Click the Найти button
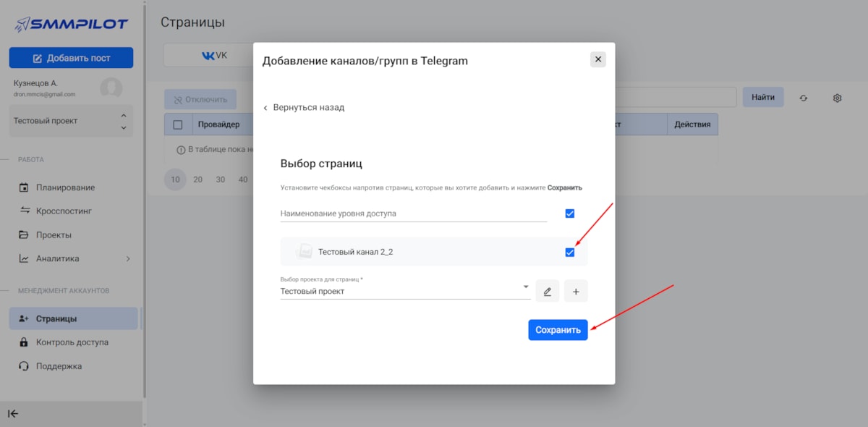Screen dimensions: 868x427 coord(763,97)
